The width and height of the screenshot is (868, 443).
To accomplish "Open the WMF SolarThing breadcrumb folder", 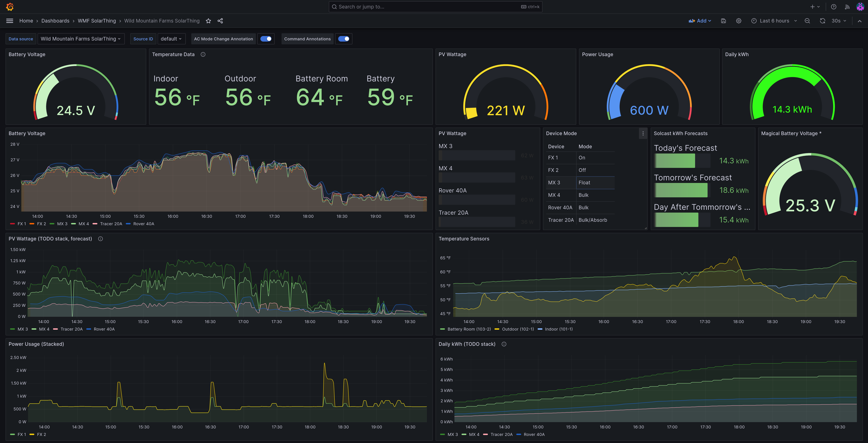I will coord(97,21).
